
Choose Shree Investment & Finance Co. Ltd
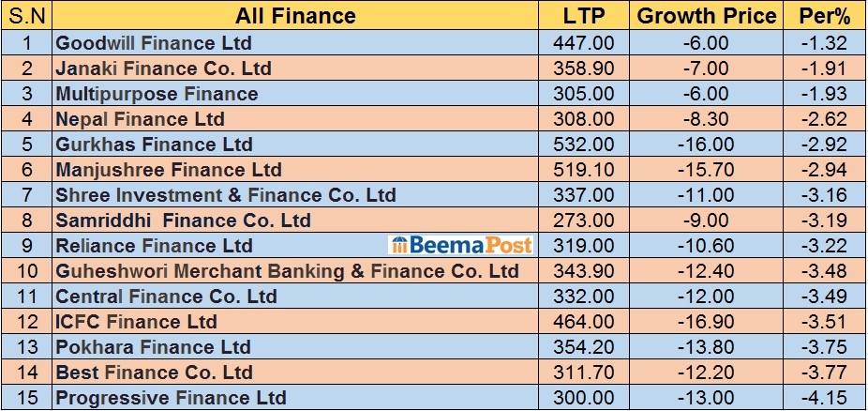[x=226, y=195]
